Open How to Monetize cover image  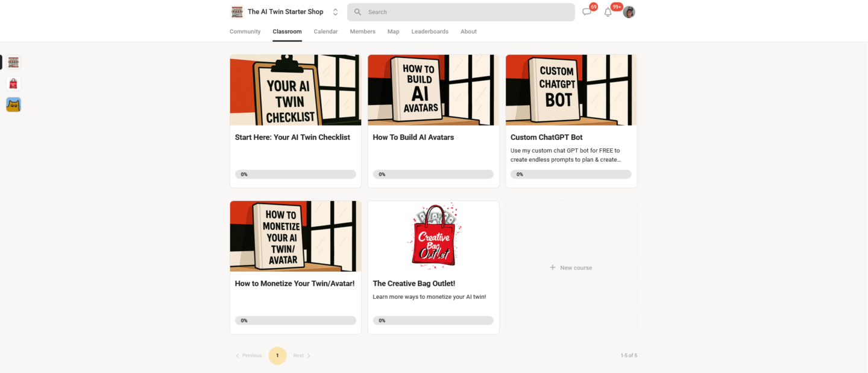(x=295, y=236)
